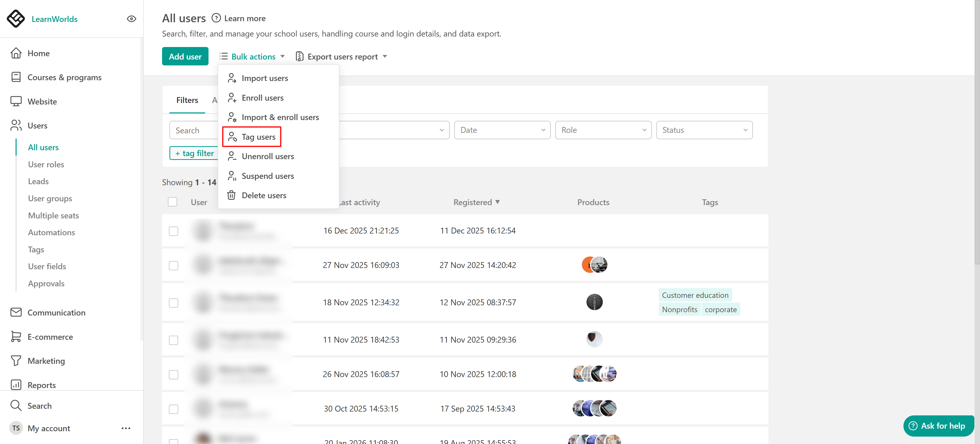This screenshot has width=980, height=444.
Task: Expand the Role filter dropdown
Action: (x=603, y=130)
